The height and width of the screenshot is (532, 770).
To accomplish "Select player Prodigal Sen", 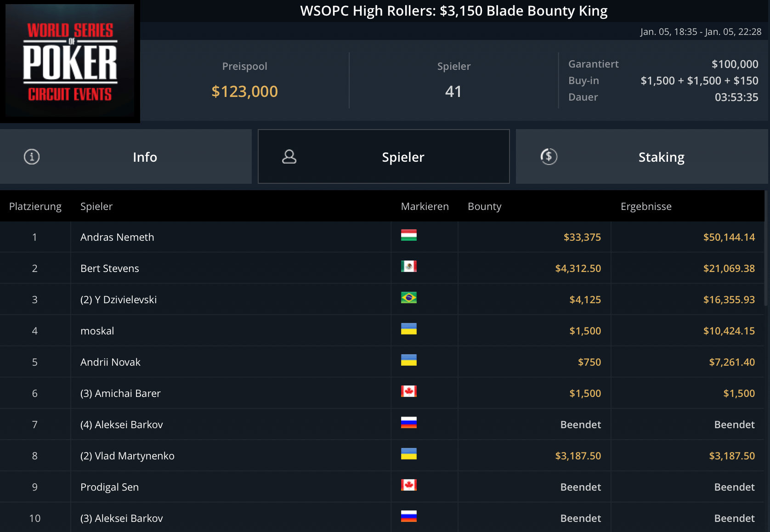I will (x=109, y=487).
